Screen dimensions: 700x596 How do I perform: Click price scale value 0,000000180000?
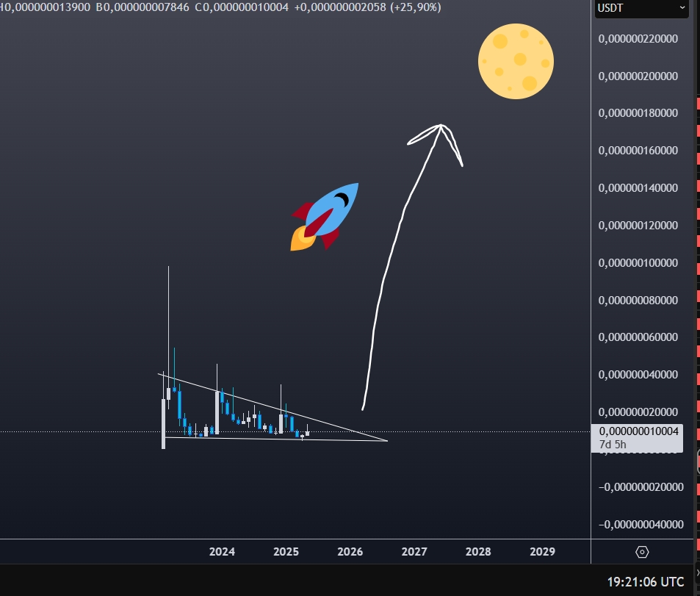638,113
